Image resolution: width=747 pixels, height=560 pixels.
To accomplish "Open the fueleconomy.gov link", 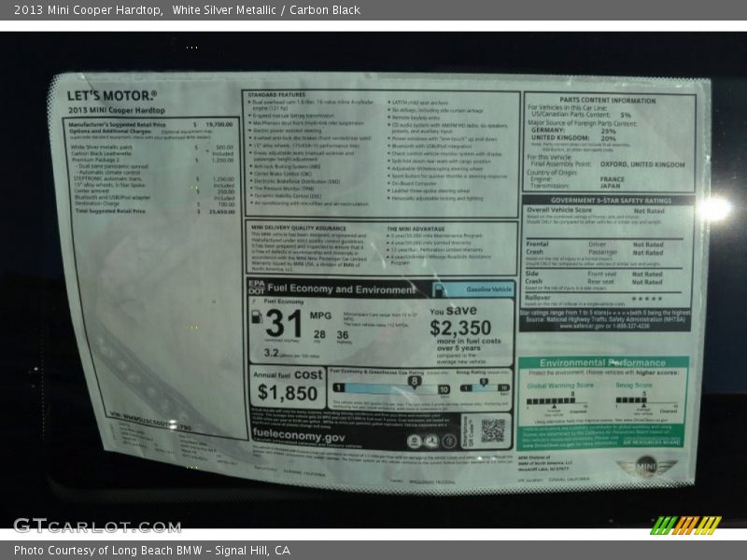I will point(299,435).
